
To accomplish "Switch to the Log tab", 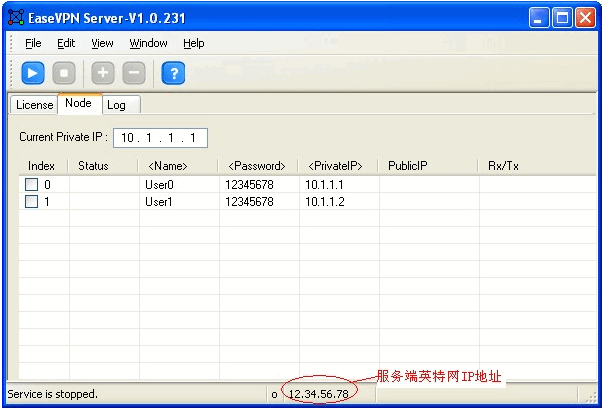I will (x=121, y=105).
